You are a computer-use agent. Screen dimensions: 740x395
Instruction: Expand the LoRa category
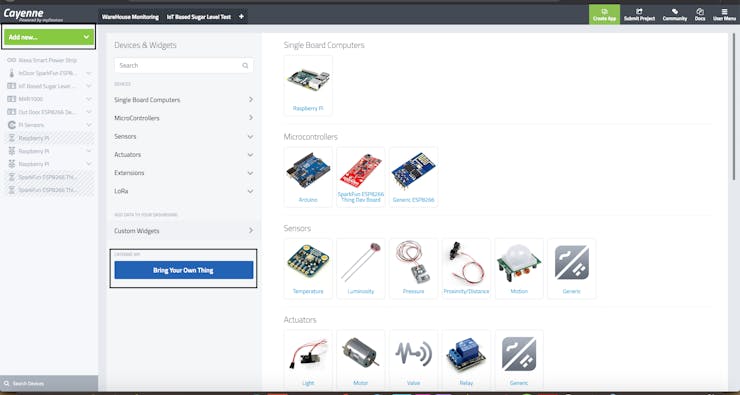tap(184, 191)
